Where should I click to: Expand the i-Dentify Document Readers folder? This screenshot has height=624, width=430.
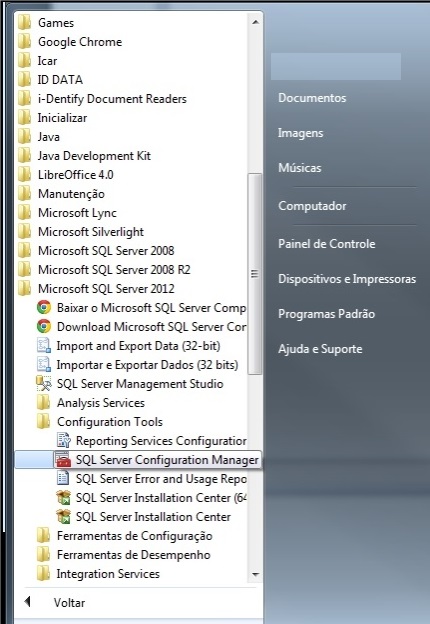point(112,99)
